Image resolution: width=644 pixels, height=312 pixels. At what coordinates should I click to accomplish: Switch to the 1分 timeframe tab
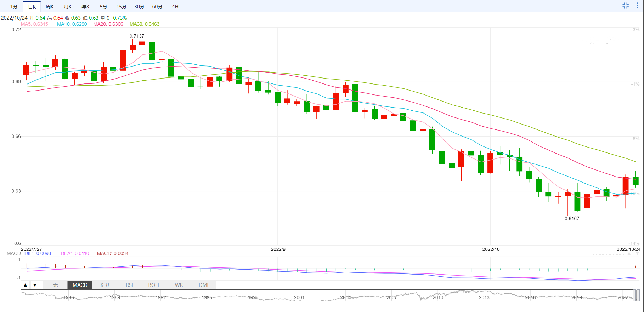pos(14,7)
